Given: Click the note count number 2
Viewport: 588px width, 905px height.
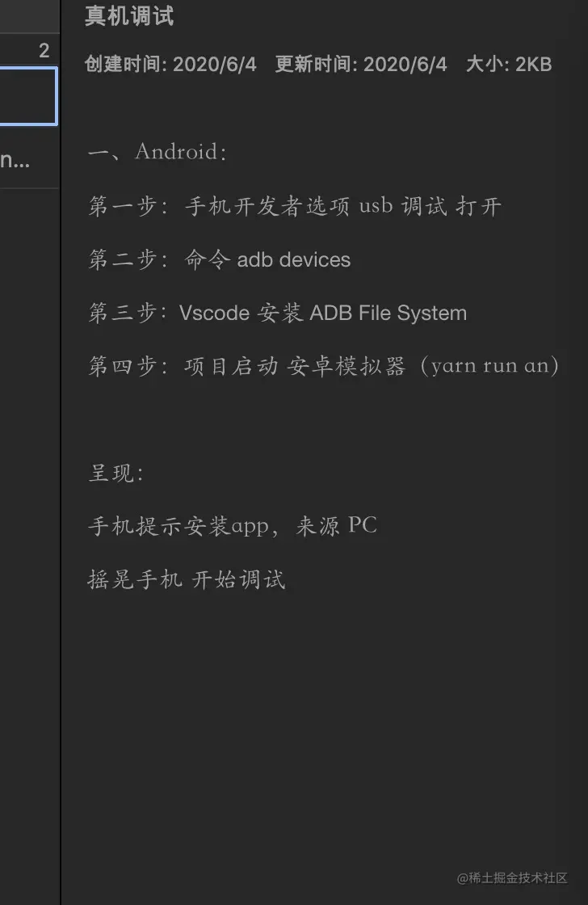Looking at the screenshot, I should click(44, 51).
